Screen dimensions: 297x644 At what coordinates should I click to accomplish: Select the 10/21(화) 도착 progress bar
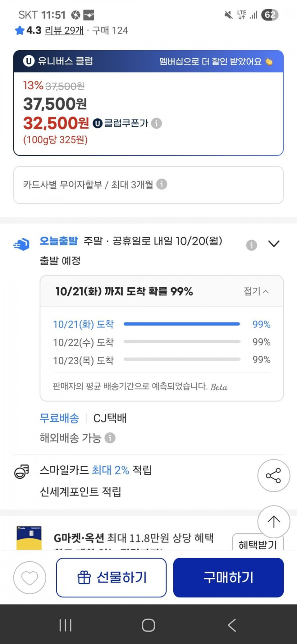coord(182,324)
